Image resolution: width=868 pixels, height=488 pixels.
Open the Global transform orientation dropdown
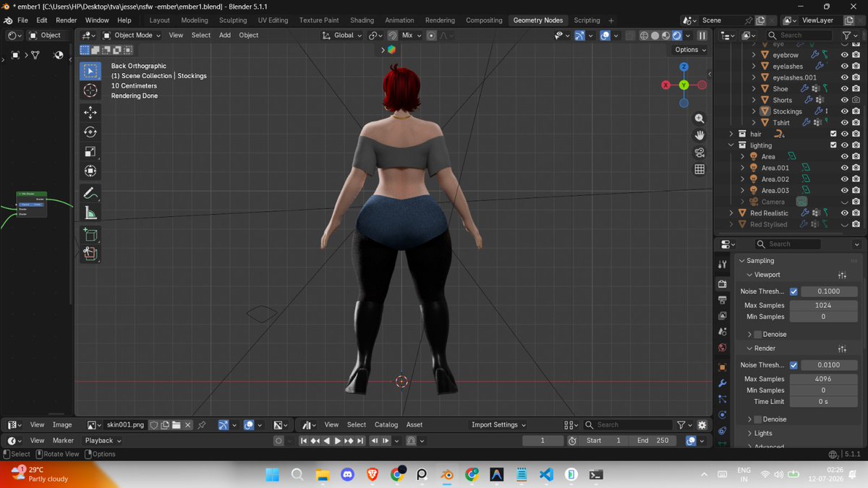(343, 35)
